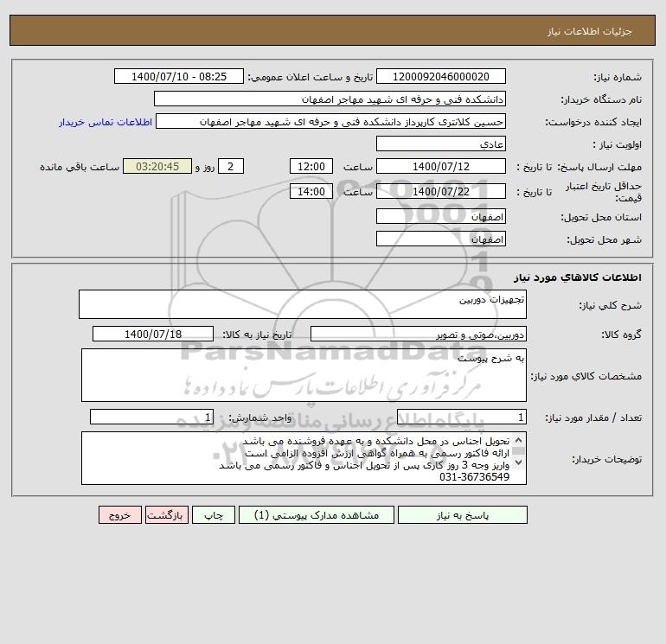Click the label گروه کالا
This screenshot has width=666, height=644.
(x=621, y=335)
